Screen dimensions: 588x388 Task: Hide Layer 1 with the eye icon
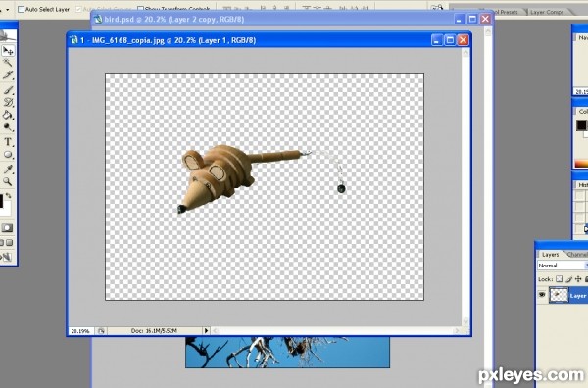[542, 295]
